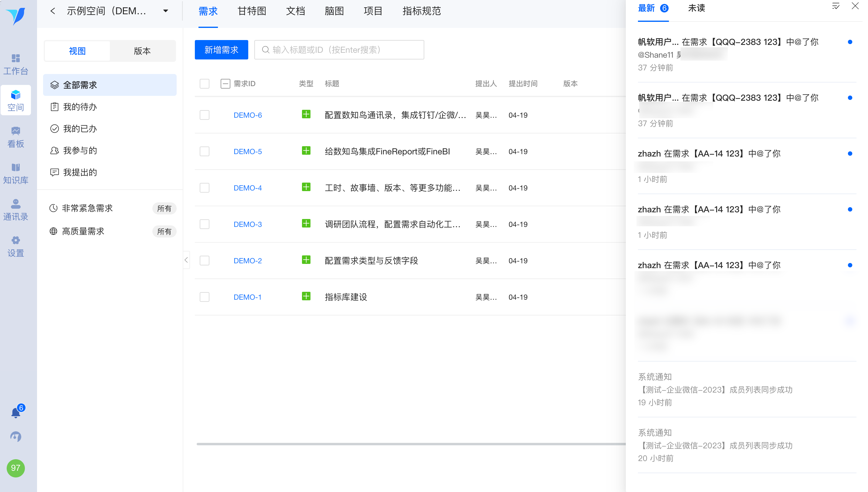Check the checkbox for DEMO-6 row

click(205, 115)
